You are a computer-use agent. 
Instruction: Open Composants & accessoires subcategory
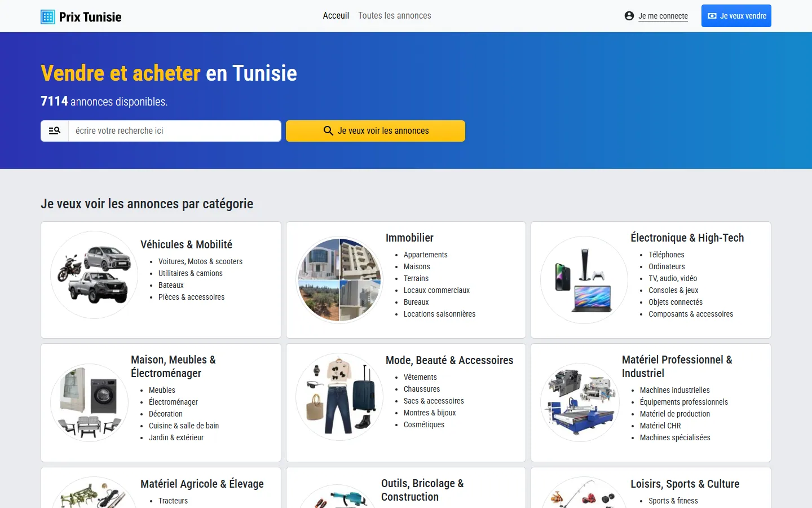pos(691,314)
